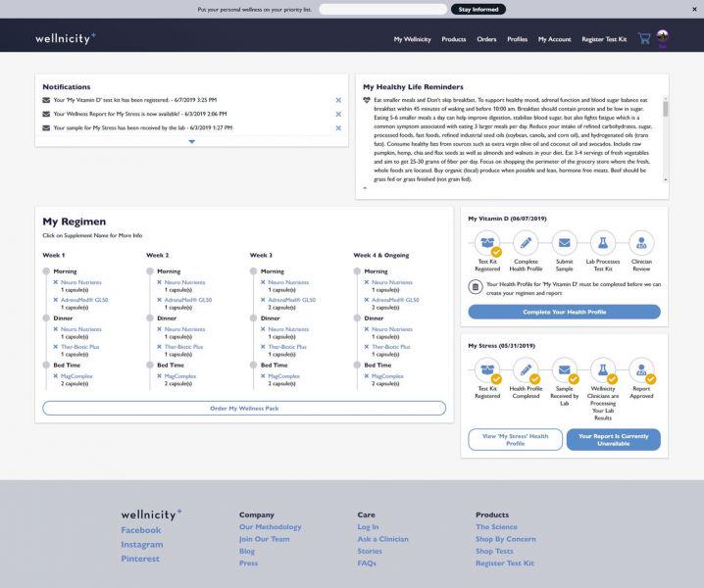Remove Week 1 Dinner Ther-Biotic Plus with X
Screen dimensions: 704x588
pyautogui.click(x=56, y=347)
